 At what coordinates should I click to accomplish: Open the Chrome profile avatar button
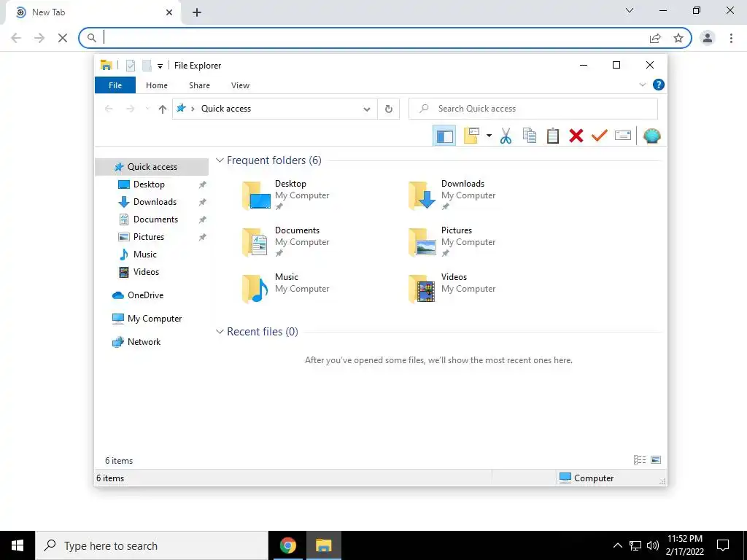(708, 38)
